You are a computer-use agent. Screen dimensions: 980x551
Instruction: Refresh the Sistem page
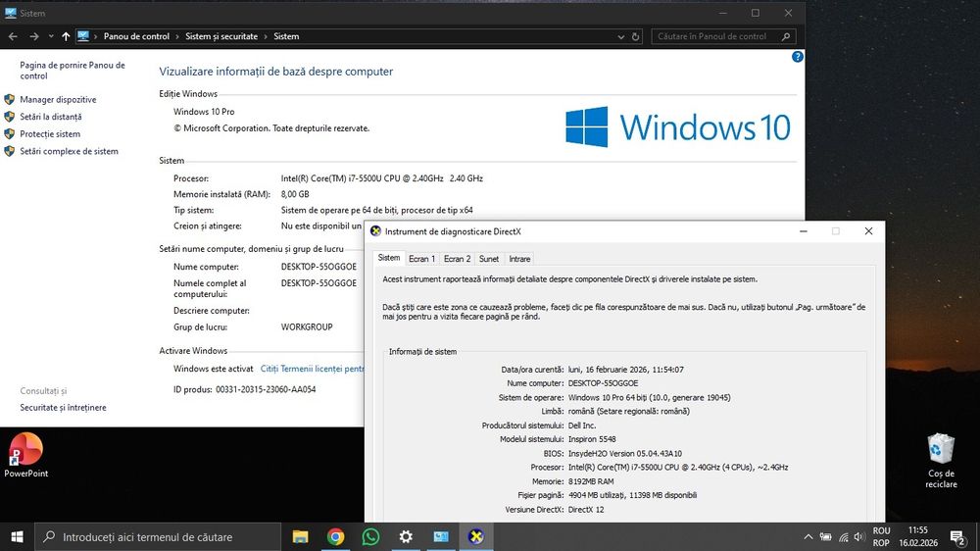tap(636, 36)
